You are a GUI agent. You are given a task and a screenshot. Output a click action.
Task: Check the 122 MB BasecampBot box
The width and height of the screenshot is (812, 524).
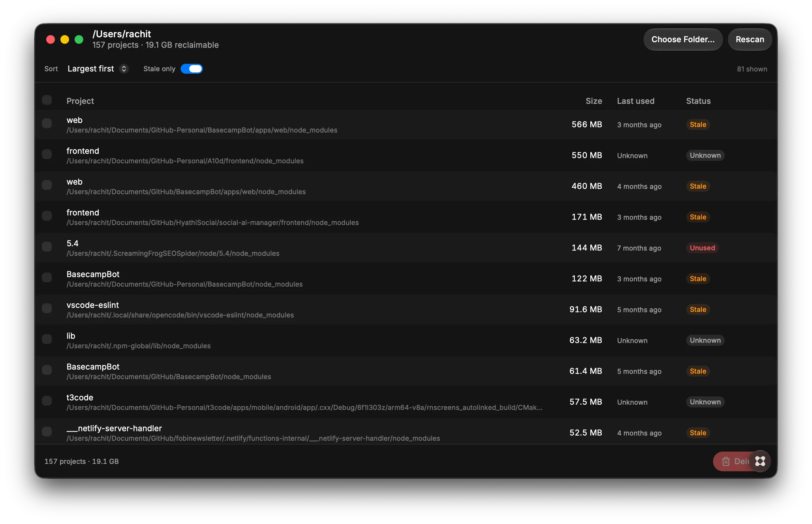pos(47,277)
